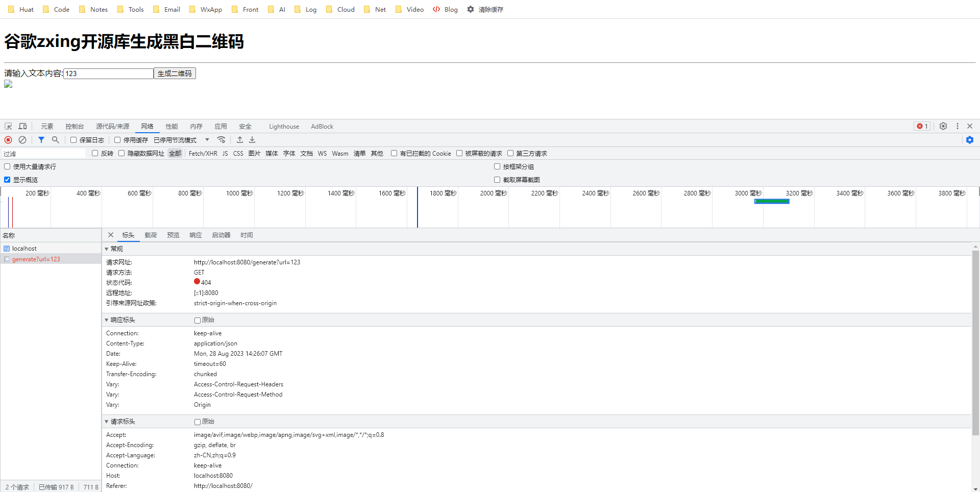The height and width of the screenshot is (492, 980).
Task: Clear the network log
Action: pyautogui.click(x=22, y=140)
